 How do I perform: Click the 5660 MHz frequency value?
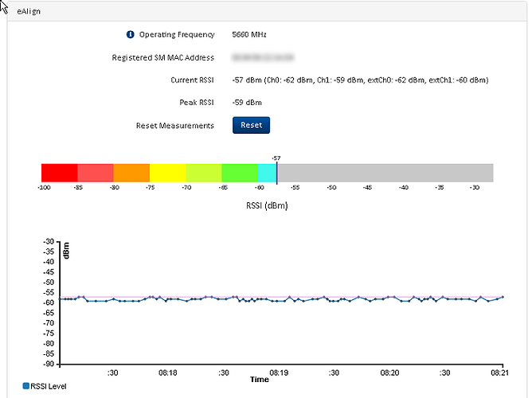[249, 35]
